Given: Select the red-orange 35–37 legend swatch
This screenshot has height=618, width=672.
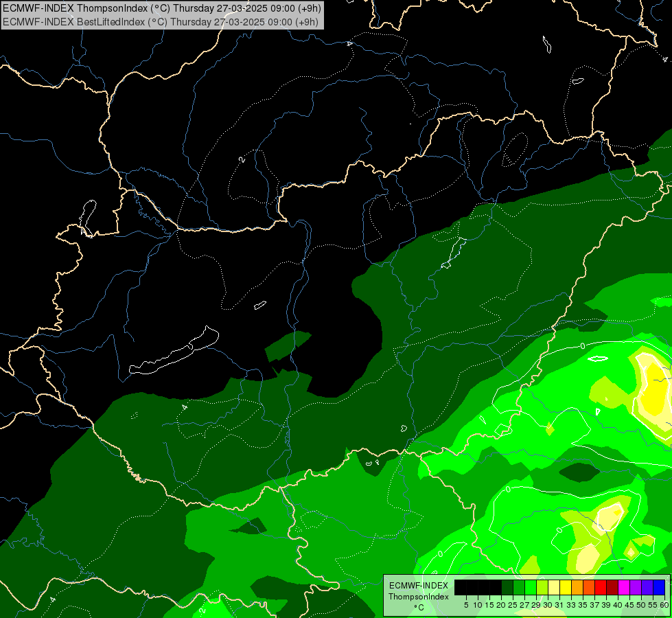Looking at the screenshot, I should pos(589,587).
